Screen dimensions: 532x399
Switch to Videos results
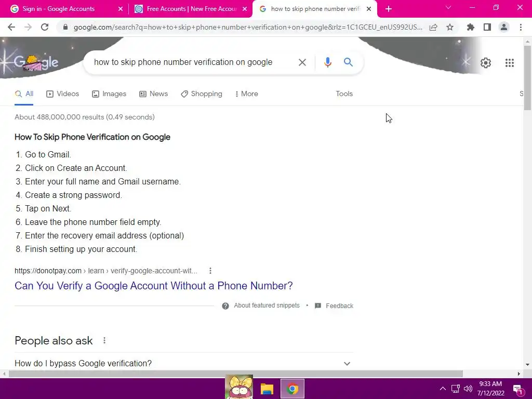pos(63,94)
